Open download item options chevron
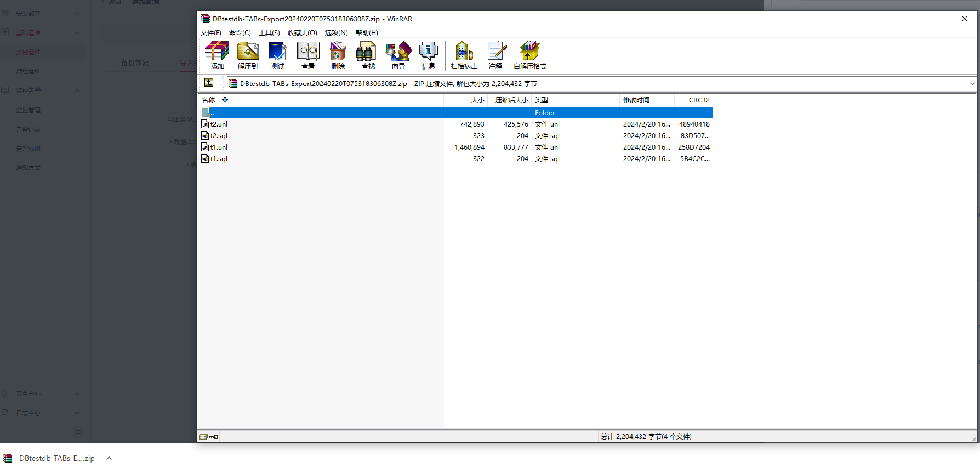 pyautogui.click(x=109, y=458)
